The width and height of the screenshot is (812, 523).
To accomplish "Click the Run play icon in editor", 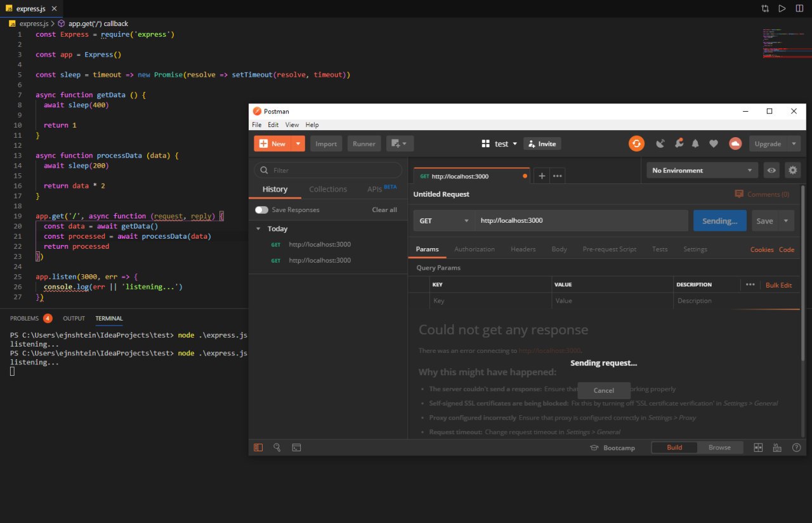I will [x=782, y=8].
